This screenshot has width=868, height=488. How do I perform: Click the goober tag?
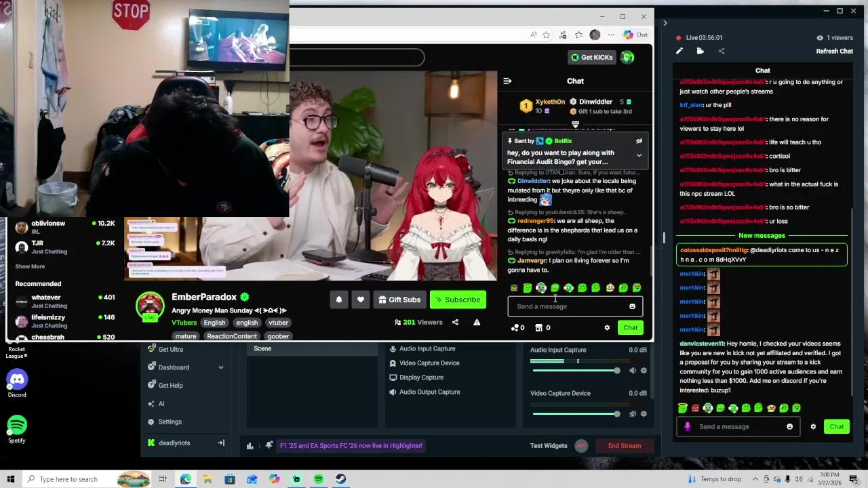278,336
